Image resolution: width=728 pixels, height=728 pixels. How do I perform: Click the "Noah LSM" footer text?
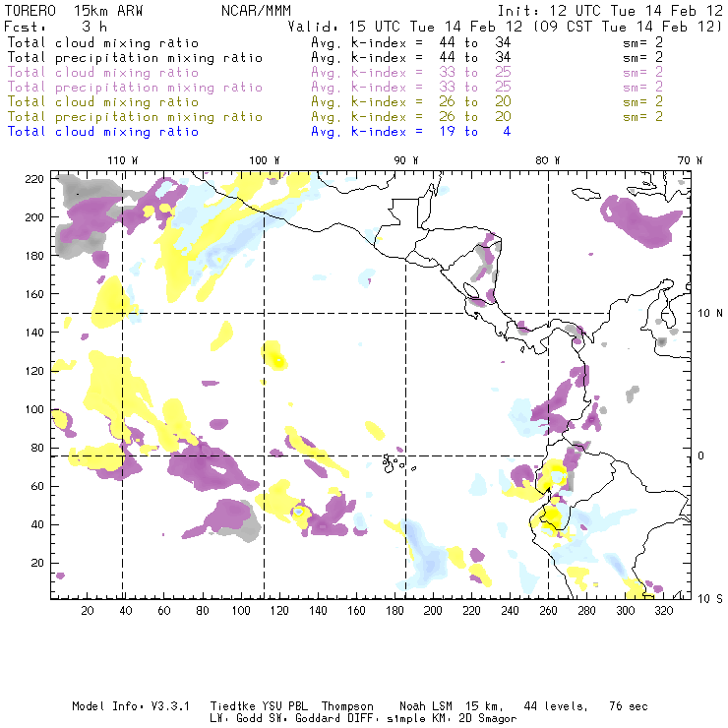(426, 706)
